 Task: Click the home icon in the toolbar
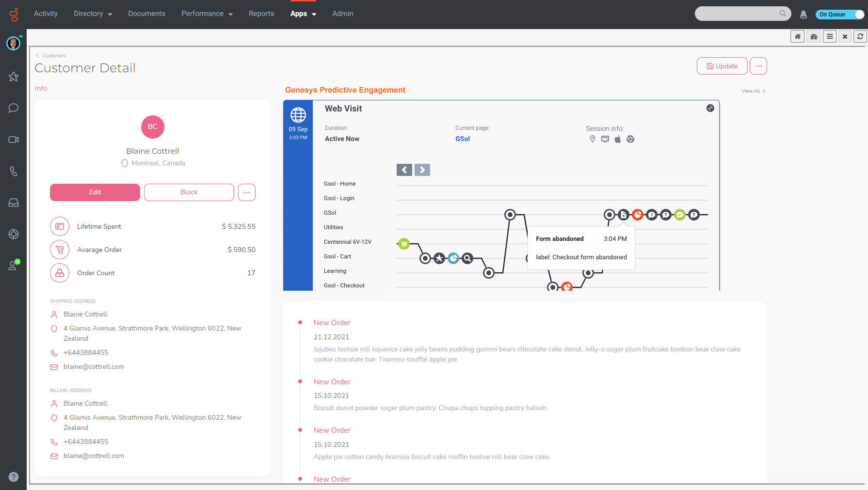[797, 36]
